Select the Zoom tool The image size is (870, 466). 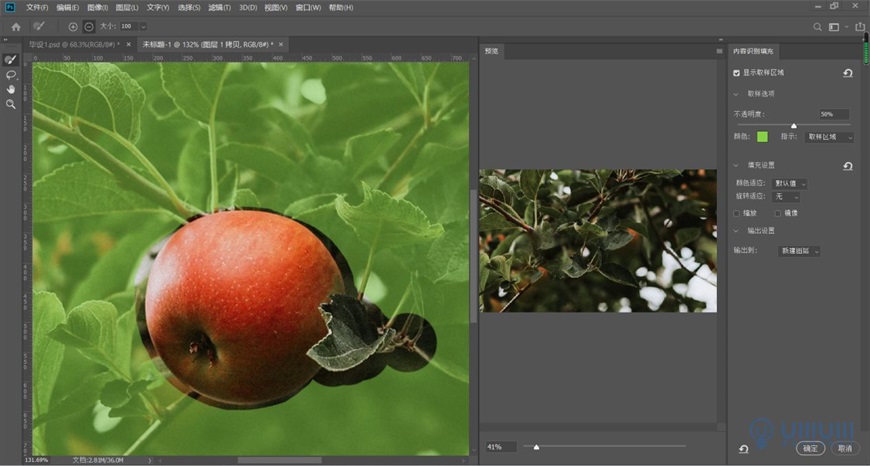[11, 104]
